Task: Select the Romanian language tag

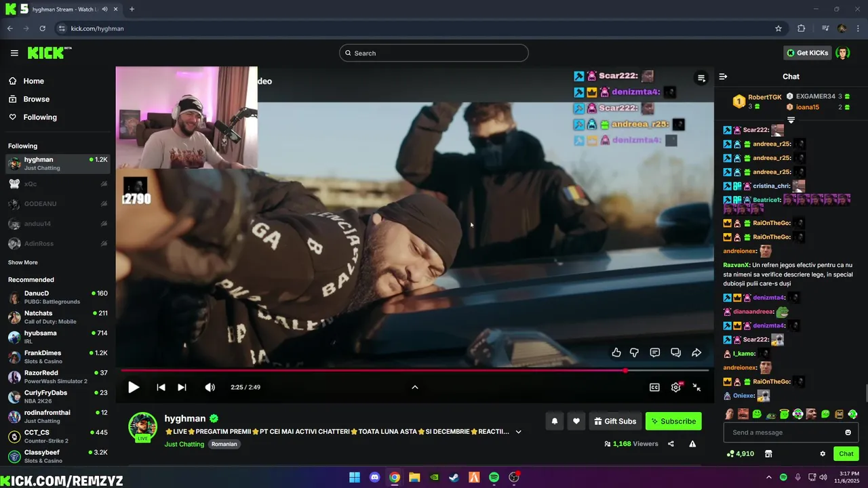Action: [x=224, y=444]
